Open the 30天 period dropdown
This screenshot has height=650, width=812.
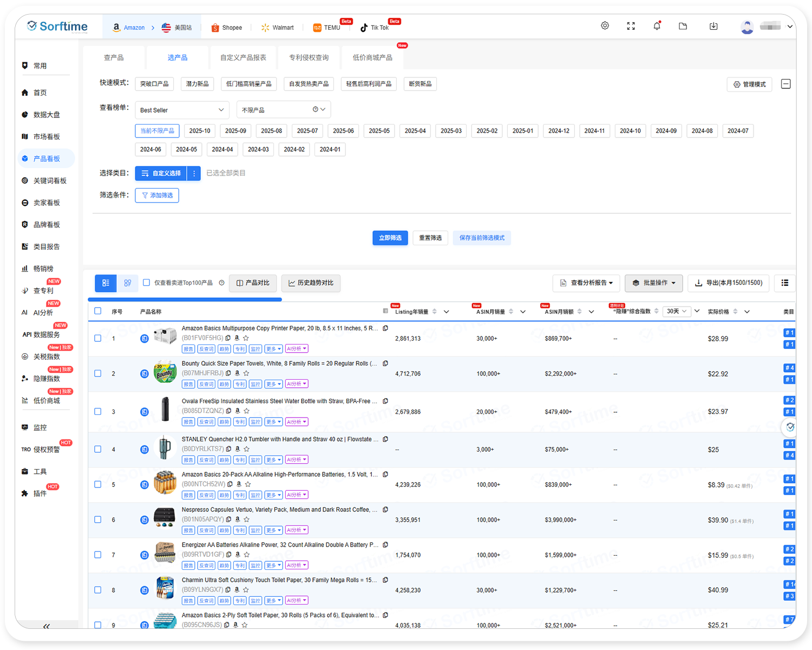pos(677,311)
